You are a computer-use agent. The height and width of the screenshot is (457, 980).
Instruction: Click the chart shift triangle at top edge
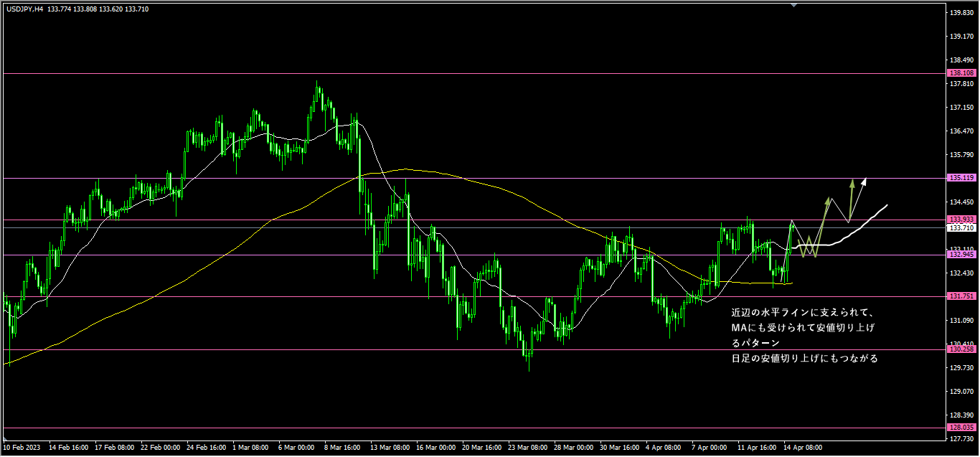pos(793,4)
